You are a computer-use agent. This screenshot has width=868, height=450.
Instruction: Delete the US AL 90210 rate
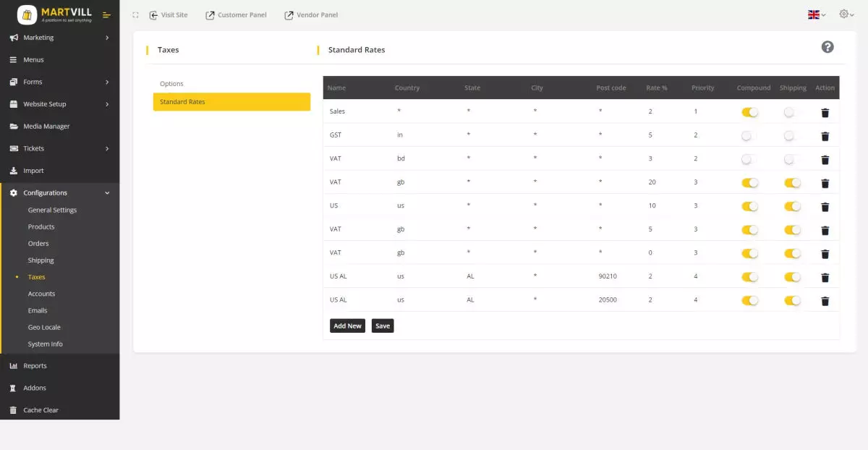[825, 277]
